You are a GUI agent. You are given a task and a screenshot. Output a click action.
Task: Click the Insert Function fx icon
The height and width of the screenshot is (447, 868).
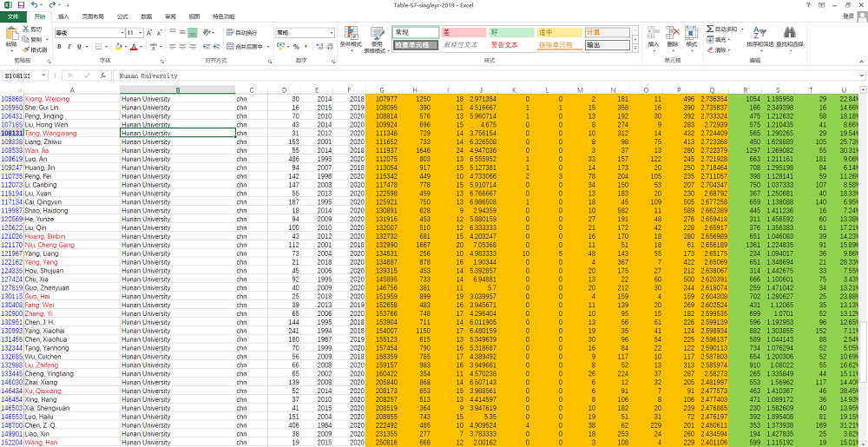click(x=102, y=76)
